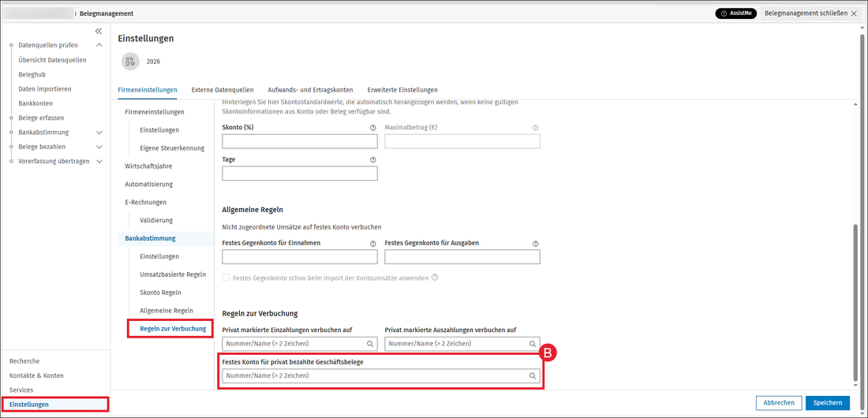
Task: Select Validierung in the settings tree
Action: pos(156,220)
